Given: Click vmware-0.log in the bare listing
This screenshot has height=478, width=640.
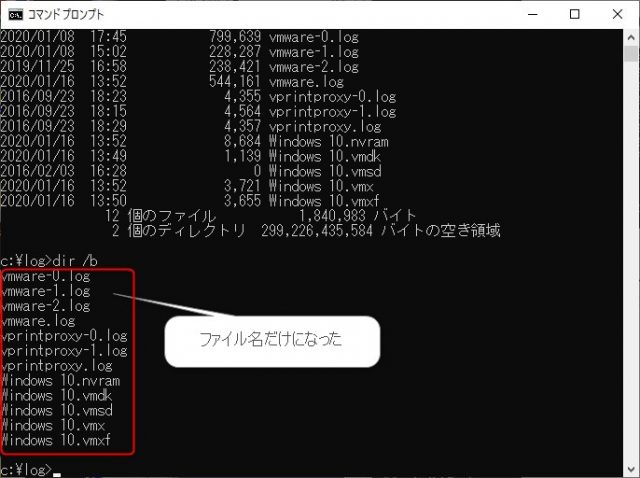Looking at the screenshot, I should coord(46,275).
